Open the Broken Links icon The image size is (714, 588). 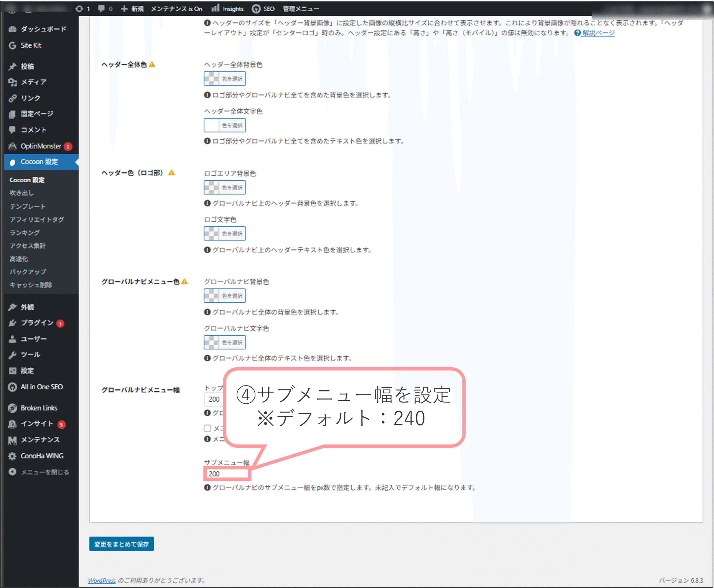point(13,408)
